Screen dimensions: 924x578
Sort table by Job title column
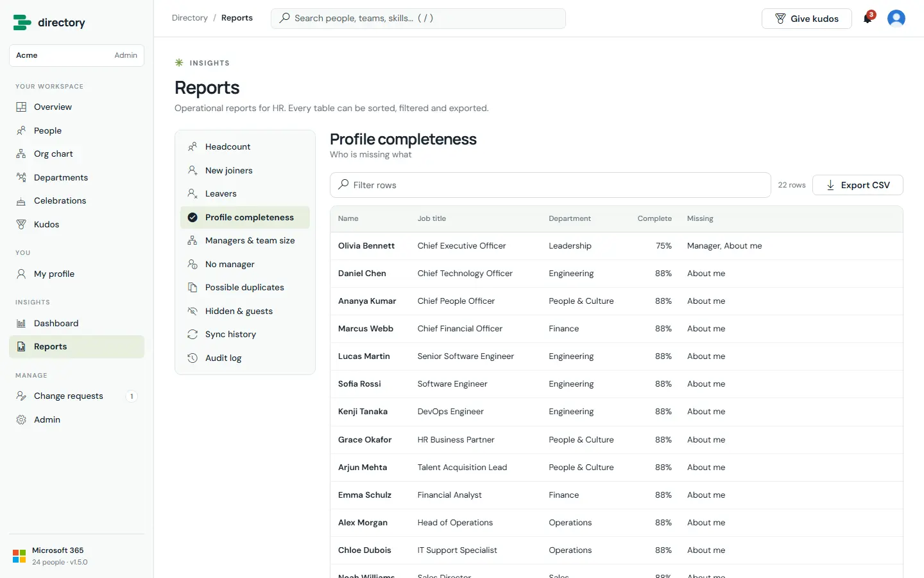point(432,219)
